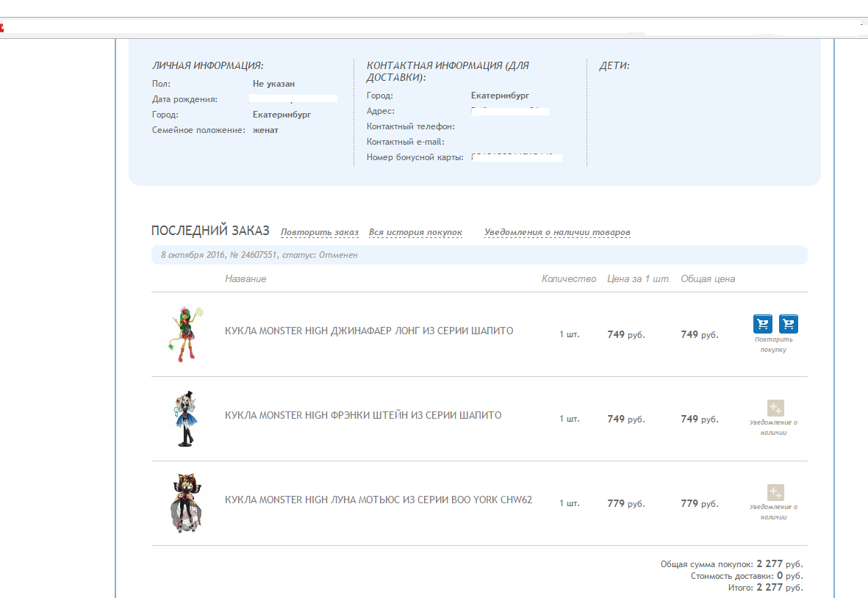The width and height of the screenshot is (868, 598).
Task: Click the 'Не указан' gender value
Action: (x=273, y=84)
